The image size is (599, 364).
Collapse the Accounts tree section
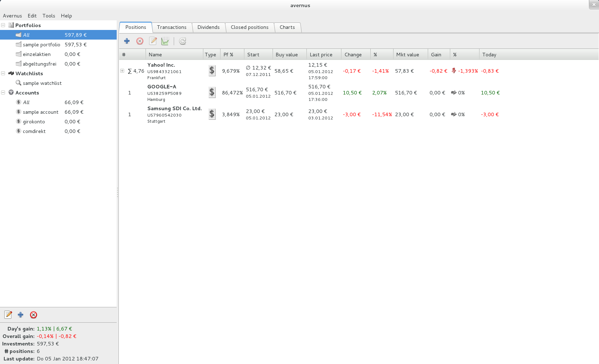coord(3,93)
